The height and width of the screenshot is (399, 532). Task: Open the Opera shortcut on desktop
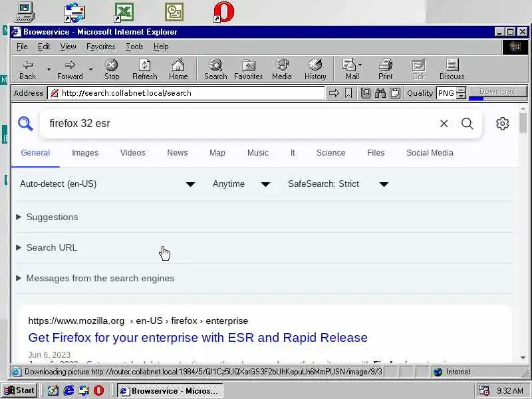pyautogui.click(x=224, y=12)
